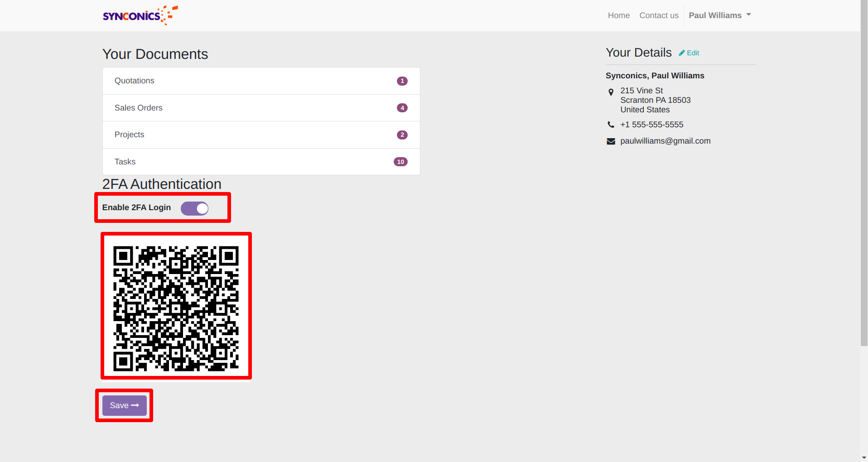Click the vertical page scrollbar
The image size is (868, 462).
(864, 181)
